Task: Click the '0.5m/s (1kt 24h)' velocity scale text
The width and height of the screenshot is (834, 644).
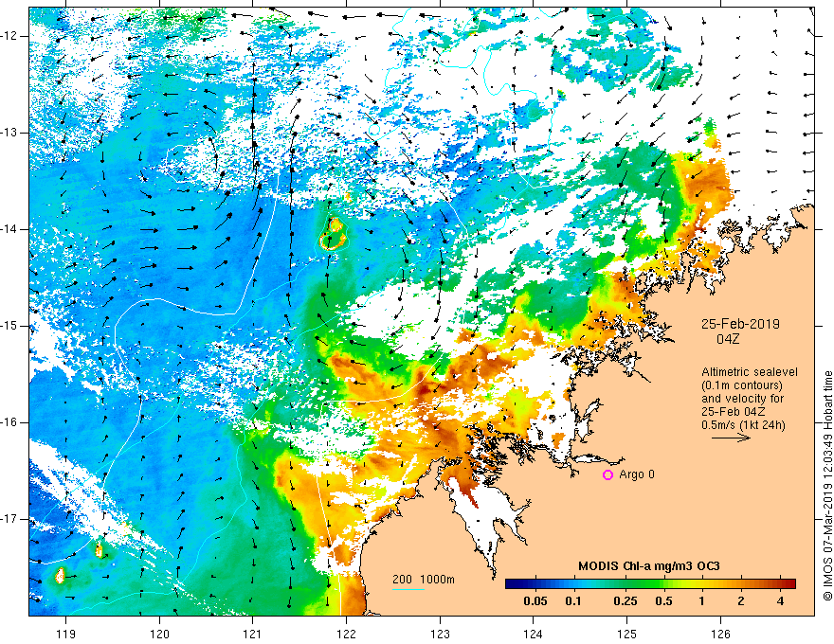Action: pos(744,424)
